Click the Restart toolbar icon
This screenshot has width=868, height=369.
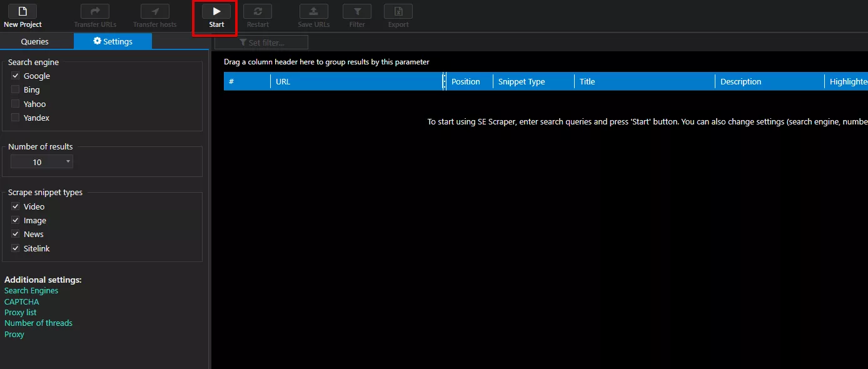258,11
